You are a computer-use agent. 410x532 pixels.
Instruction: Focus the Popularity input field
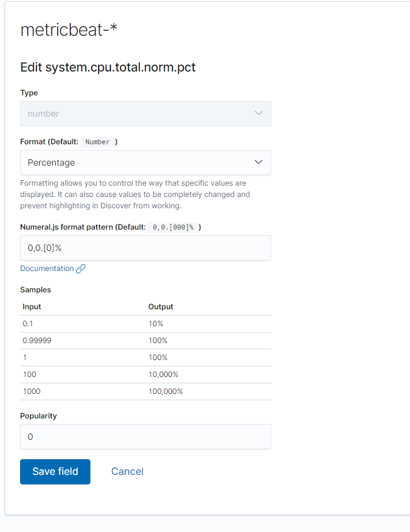pos(145,437)
